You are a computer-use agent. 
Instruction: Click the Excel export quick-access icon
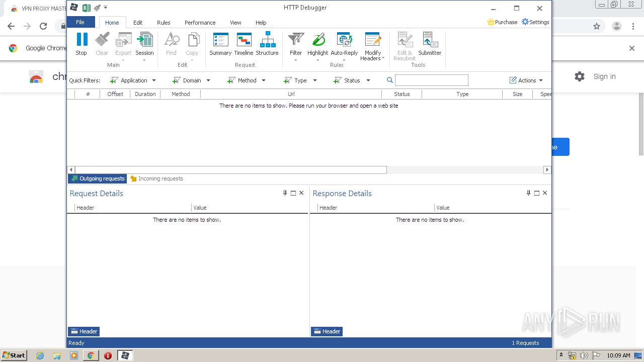(87, 8)
